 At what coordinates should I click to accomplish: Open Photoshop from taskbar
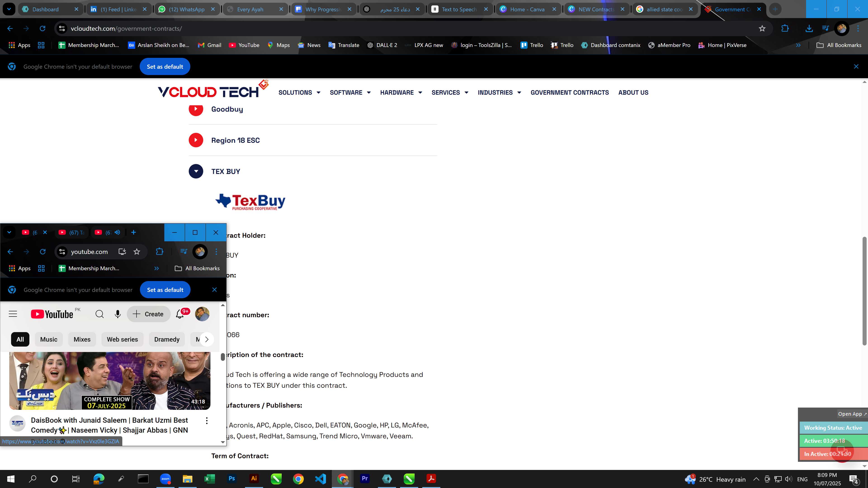(231, 479)
